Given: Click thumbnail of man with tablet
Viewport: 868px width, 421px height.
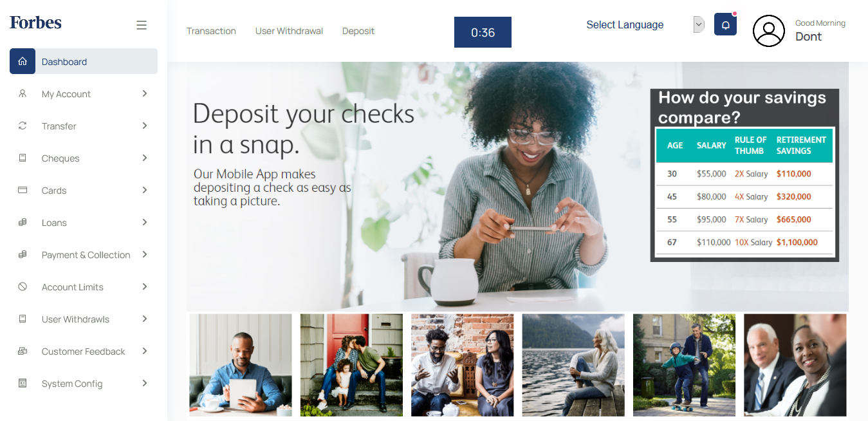Looking at the screenshot, I should coord(241,365).
